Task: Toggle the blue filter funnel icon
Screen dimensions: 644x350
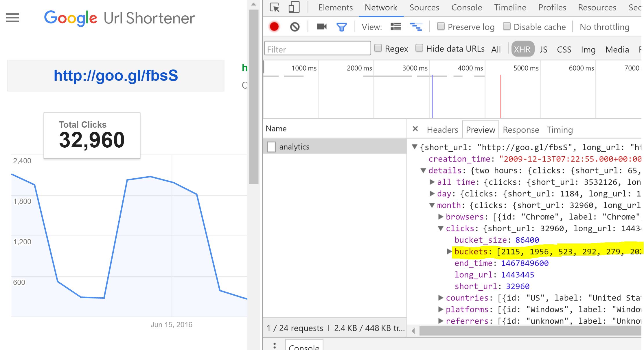Action: 341,27
